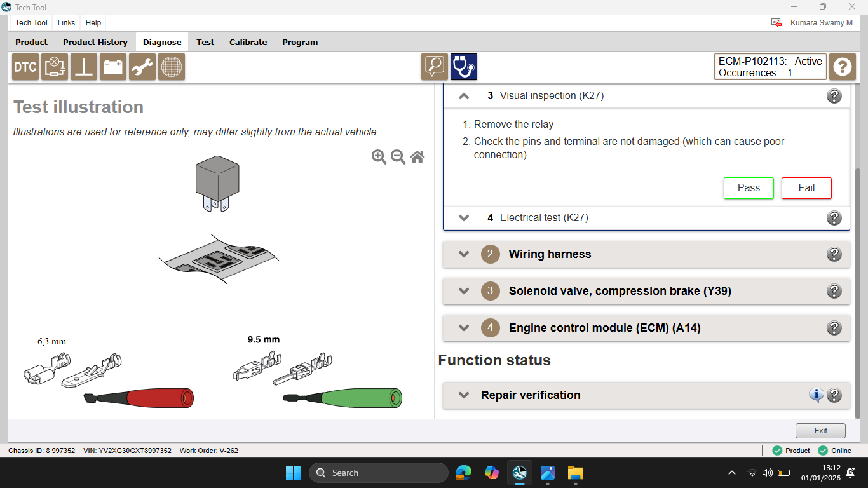Open the Calibrate tab

click(248, 42)
